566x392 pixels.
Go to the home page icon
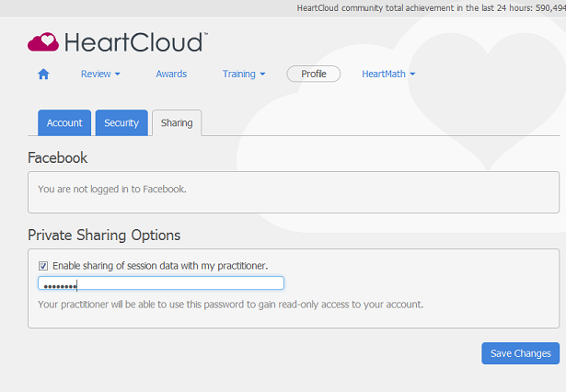tap(43, 74)
